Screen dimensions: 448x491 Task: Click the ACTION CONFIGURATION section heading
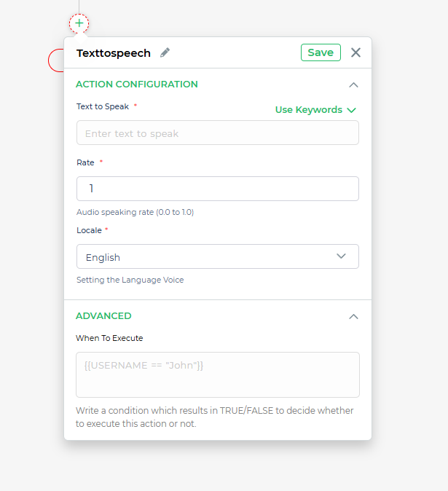(137, 85)
